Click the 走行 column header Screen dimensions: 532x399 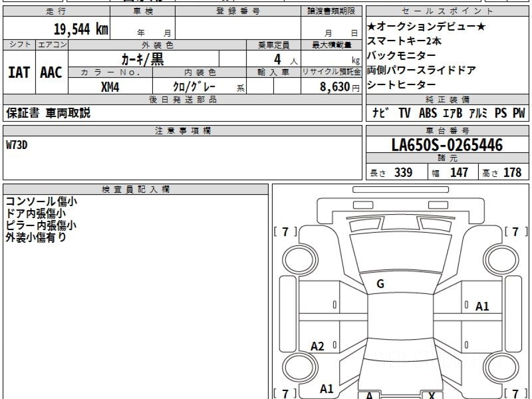click(x=56, y=12)
